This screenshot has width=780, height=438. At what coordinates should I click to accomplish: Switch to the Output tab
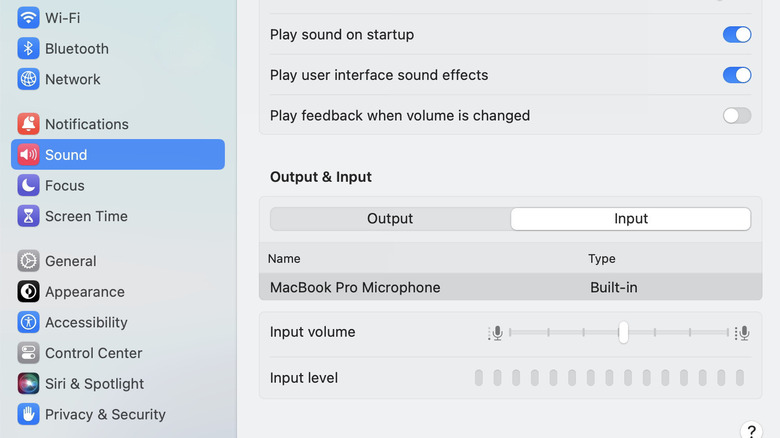[x=390, y=219]
